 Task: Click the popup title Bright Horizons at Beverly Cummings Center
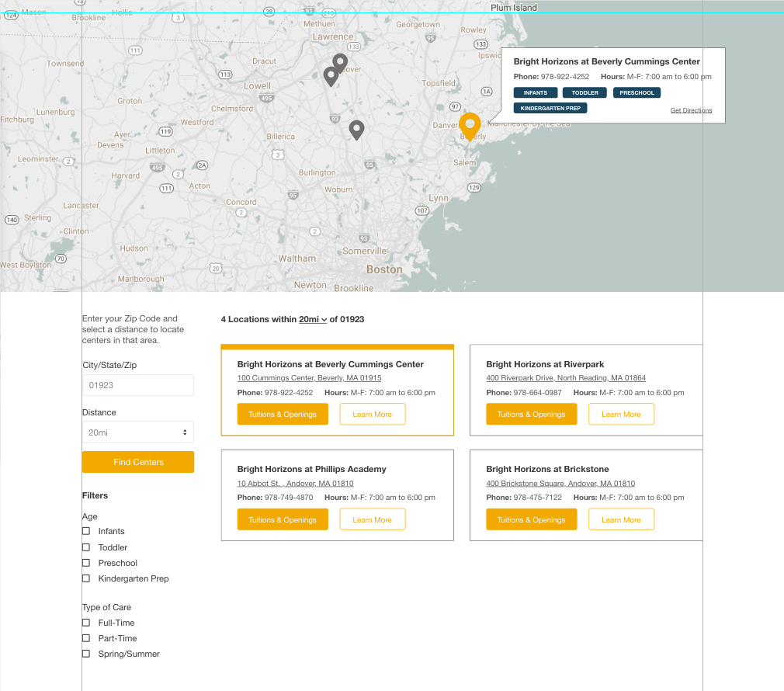click(x=606, y=61)
